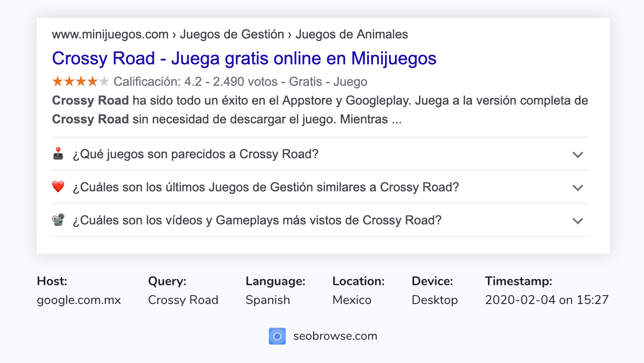This screenshot has width=644, height=363.
Task: Click the joystick icon next to the first question
Action: coord(59,154)
